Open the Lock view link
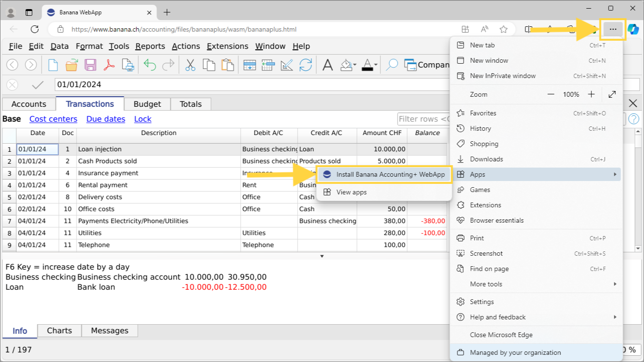The image size is (644, 362). click(x=143, y=119)
